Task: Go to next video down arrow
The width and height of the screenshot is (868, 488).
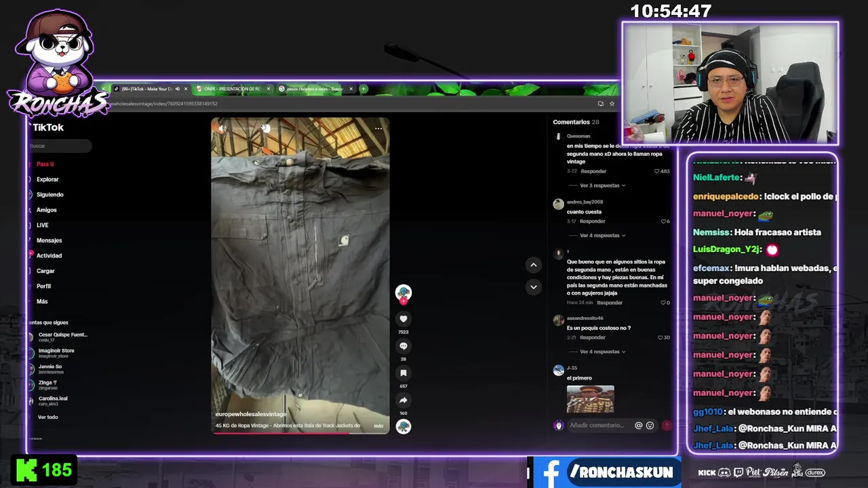Action: [533, 287]
